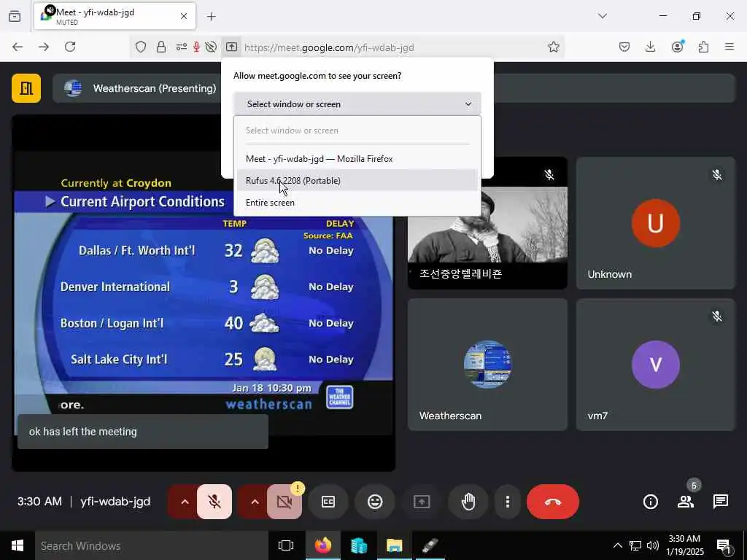Toggle microphone mute button in Meet
747x560 pixels.
[x=214, y=502]
